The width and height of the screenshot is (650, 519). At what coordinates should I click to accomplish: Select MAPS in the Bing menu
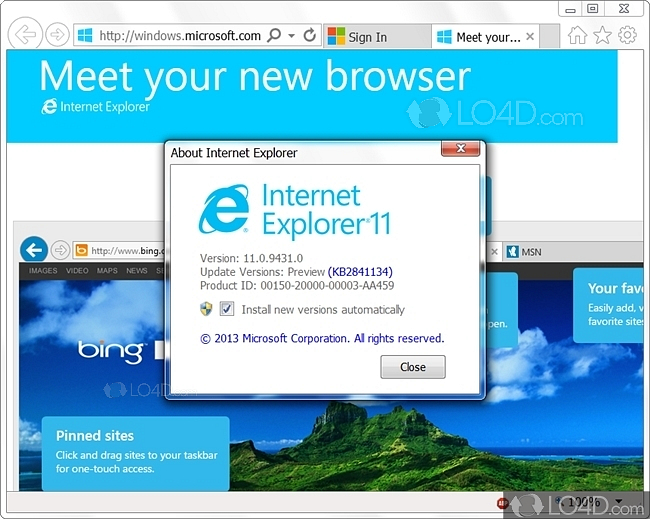tap(107, 271)
